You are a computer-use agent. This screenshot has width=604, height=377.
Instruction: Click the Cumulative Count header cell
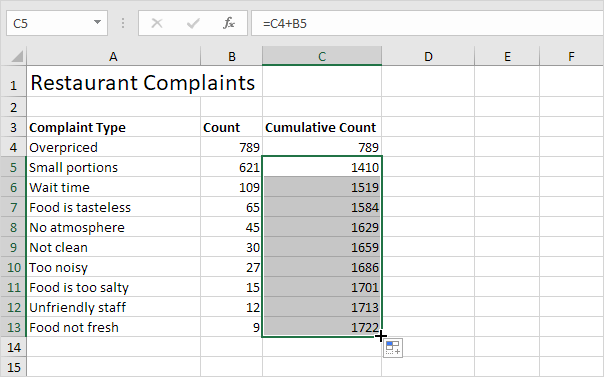(322, 127)
